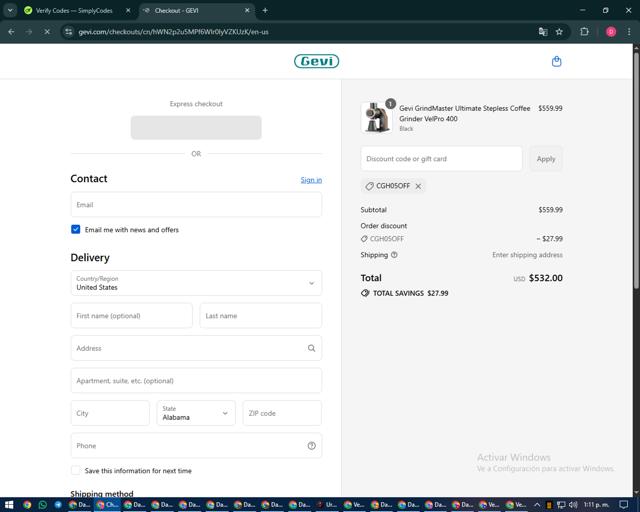Open WhatsApp from the taskbar
This screenshot has height=512, width=640.
42,505
